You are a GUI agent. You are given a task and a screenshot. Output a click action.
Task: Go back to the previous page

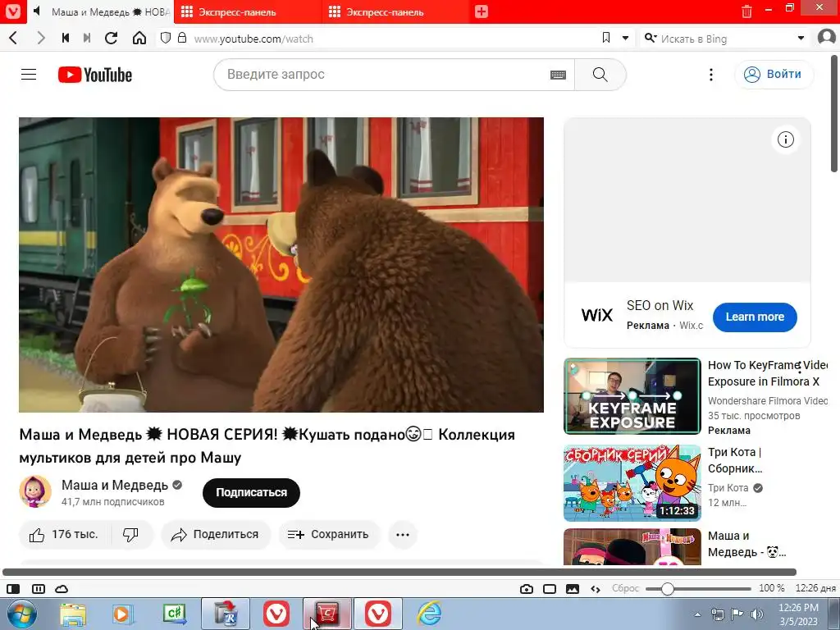point(14,38)
